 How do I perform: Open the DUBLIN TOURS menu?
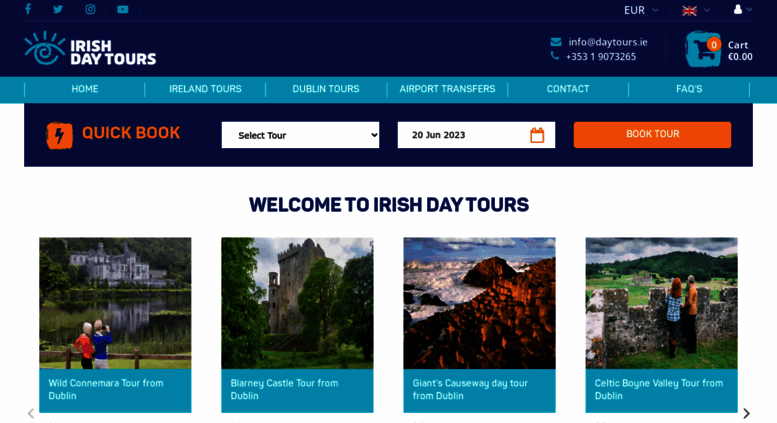[326, 89]
